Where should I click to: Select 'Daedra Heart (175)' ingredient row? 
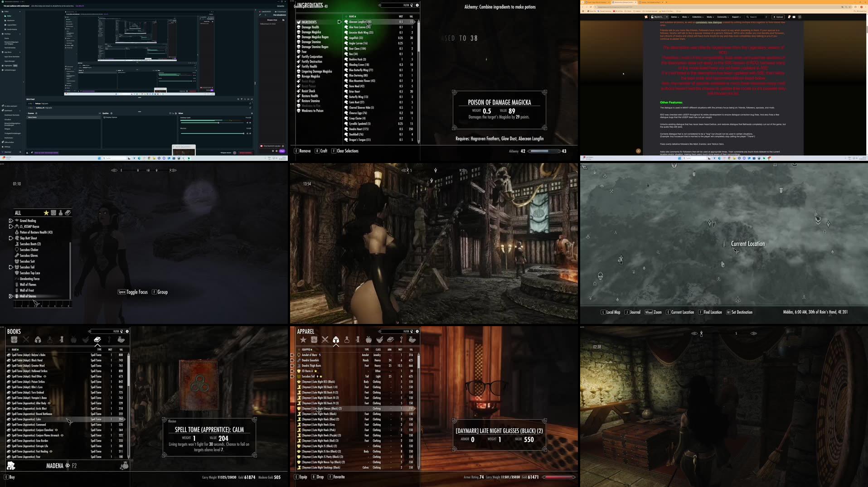click(x=379, y=129)
